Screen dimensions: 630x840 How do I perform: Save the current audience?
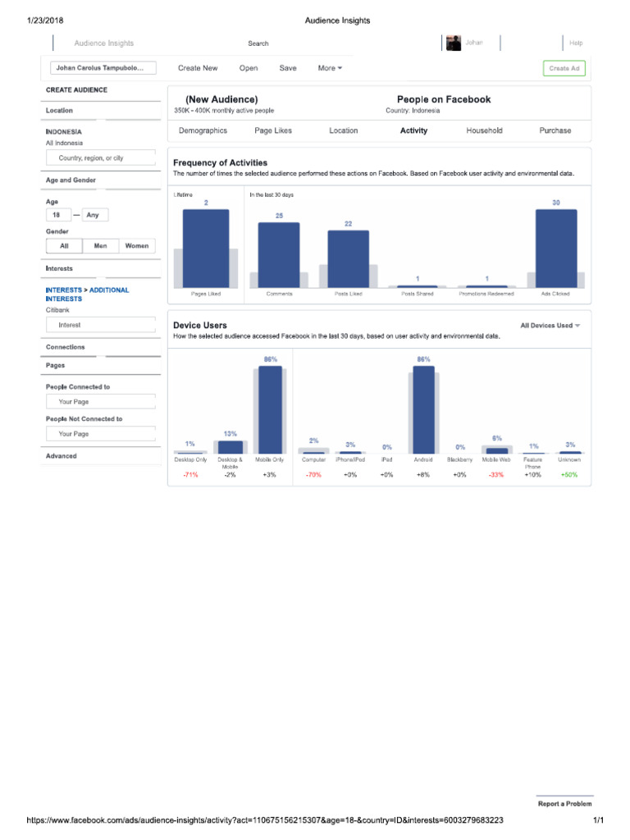click(288, 68)
